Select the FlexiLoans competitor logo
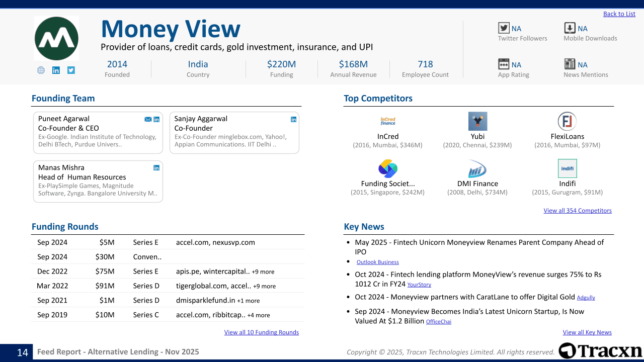Image resolution: width=644 pixels, height=362 pixels. (x=567, y=121)
